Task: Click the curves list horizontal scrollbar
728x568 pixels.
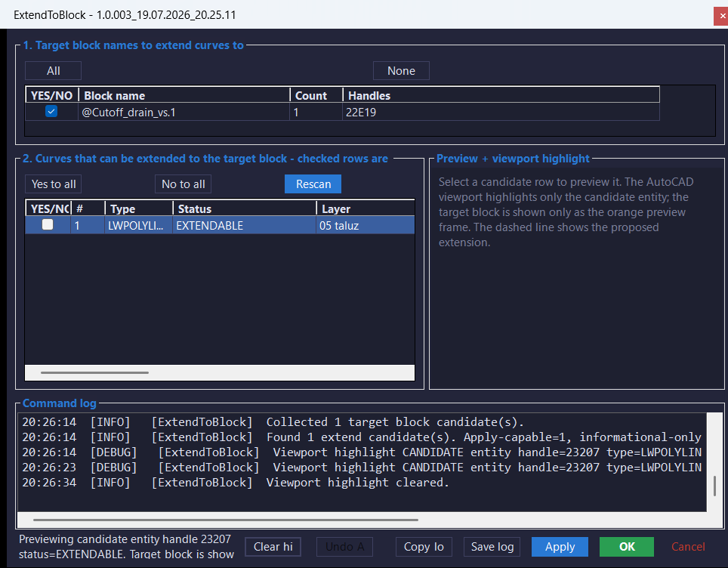Action: (94, 372)
